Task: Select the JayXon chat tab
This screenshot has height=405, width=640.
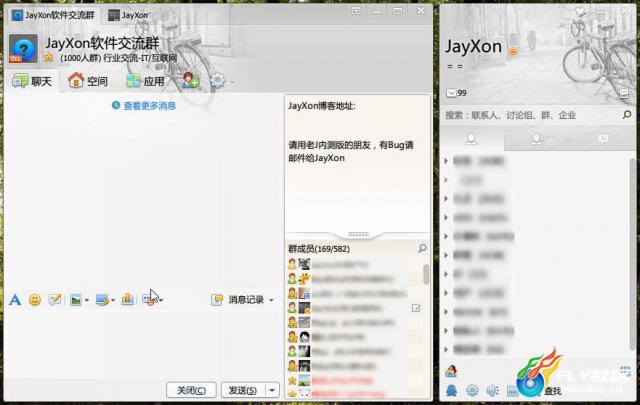Action: click(x=128, y=16)
